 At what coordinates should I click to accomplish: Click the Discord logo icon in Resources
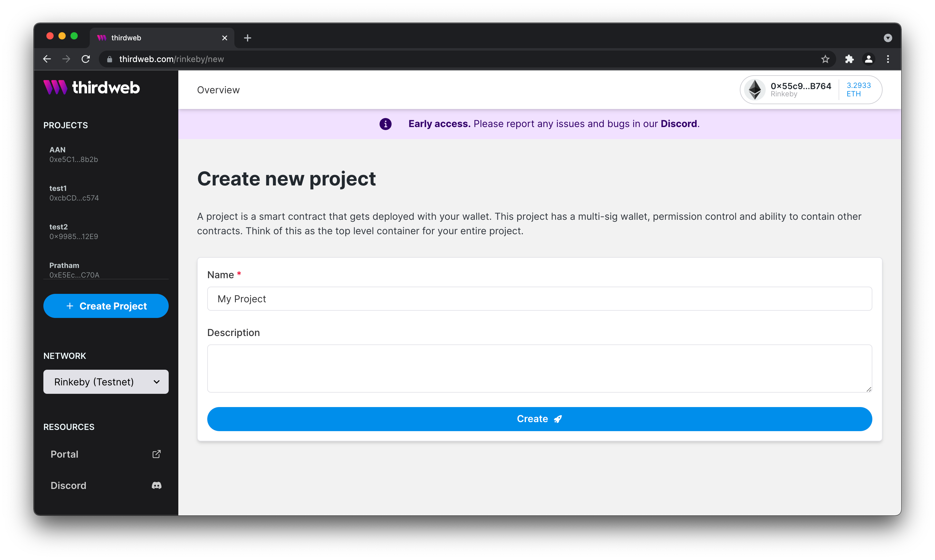point(156,485)
